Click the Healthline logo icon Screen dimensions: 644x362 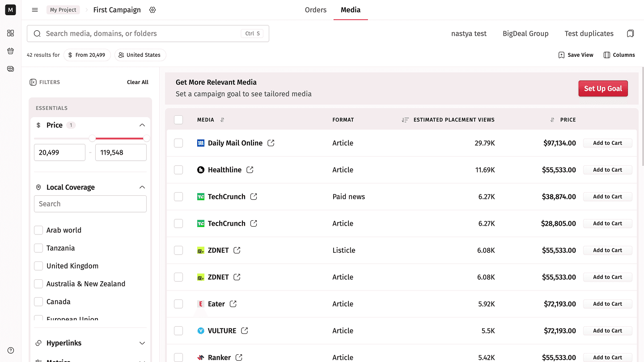click(x=201, y=170)
